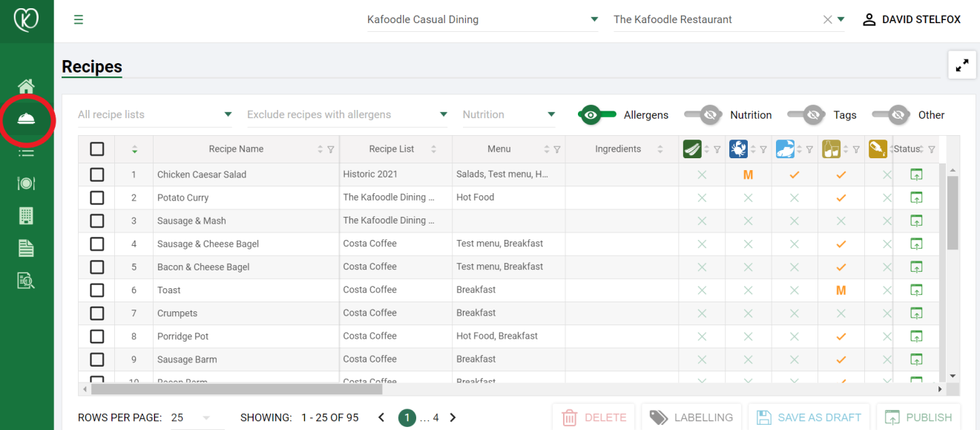
Task: Go to the previous page of recipes
Action: 381,418
